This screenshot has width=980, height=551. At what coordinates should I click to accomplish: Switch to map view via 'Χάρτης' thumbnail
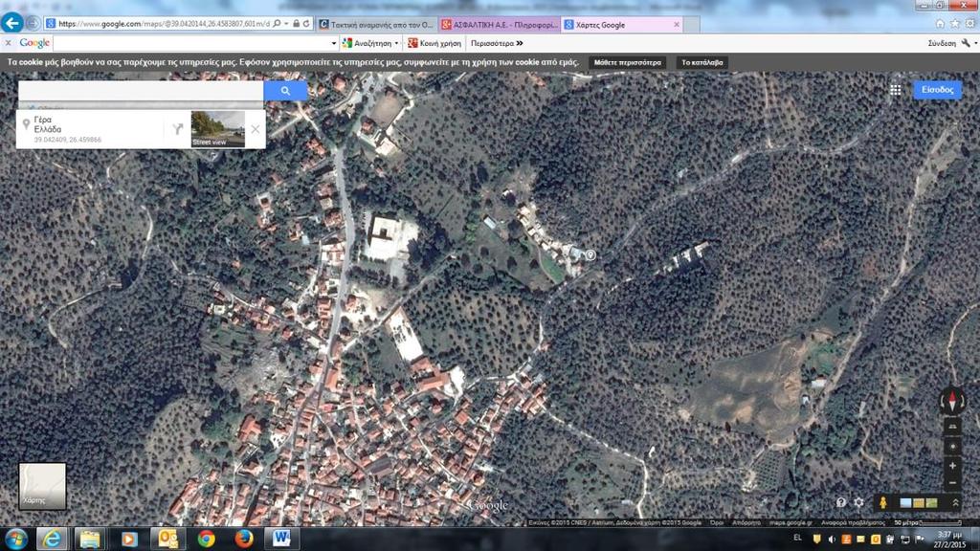[42, 486]
